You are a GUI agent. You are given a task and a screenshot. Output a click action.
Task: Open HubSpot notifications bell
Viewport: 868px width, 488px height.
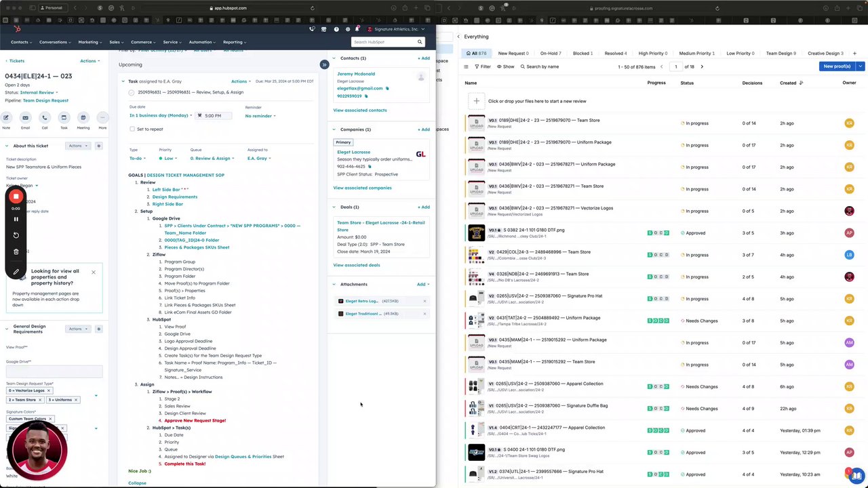point(357,29)
